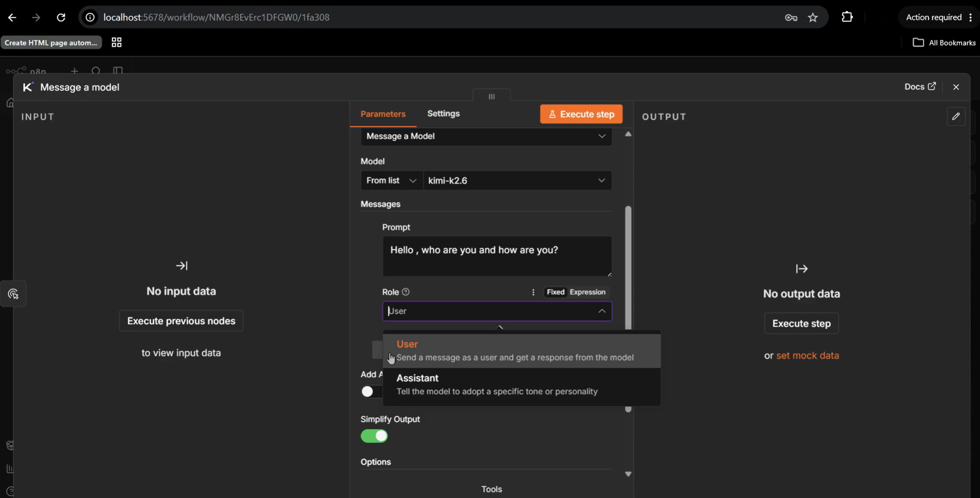Screen dimensions: 980x498
Task: Open the kimi-k2.6 model dropdown
Action: click(517, 181)
